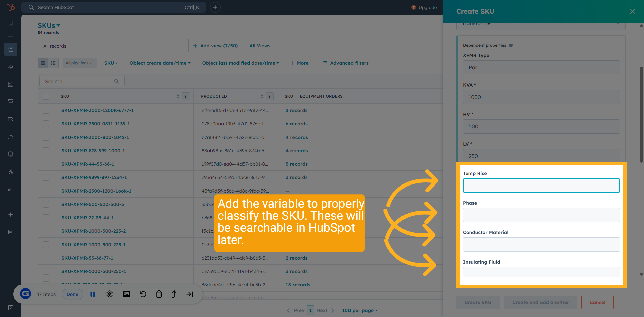Open the HubSpot home logo
The height and width of the screenshot is (317, 644).
click(11, 7)
